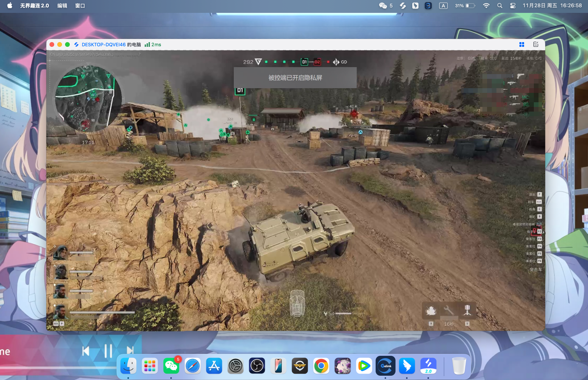Image resolution: width=588 pixels, height=380 pixels.
Task: Click the red 02 objective indicator in top HUD
Action: pyautogui.click(x=317, y=62)
